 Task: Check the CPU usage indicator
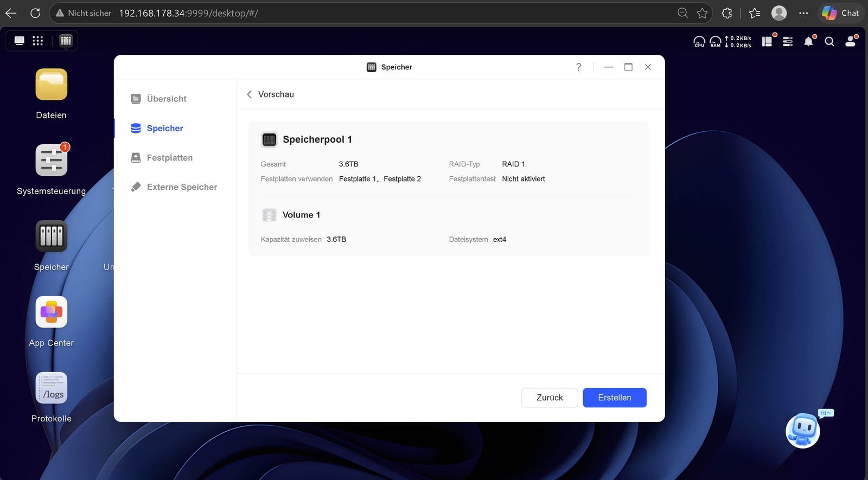(x=699, y=41)
